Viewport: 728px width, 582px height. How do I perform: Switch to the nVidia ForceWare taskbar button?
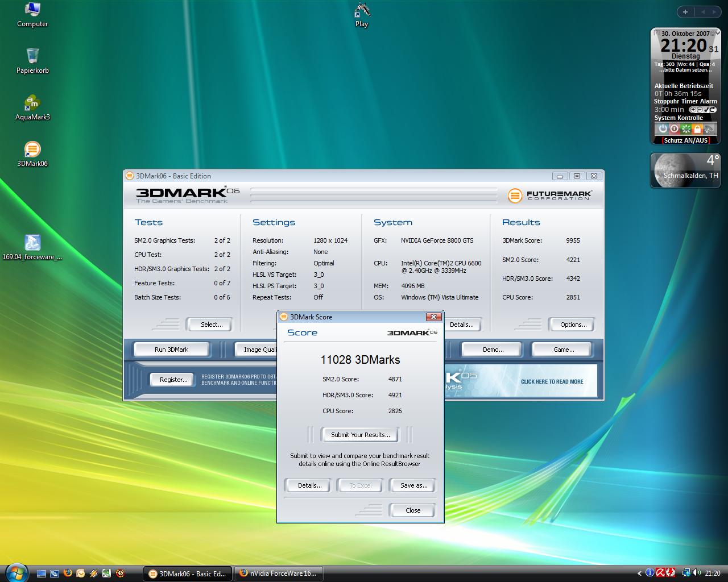click(x=279, y=573)
